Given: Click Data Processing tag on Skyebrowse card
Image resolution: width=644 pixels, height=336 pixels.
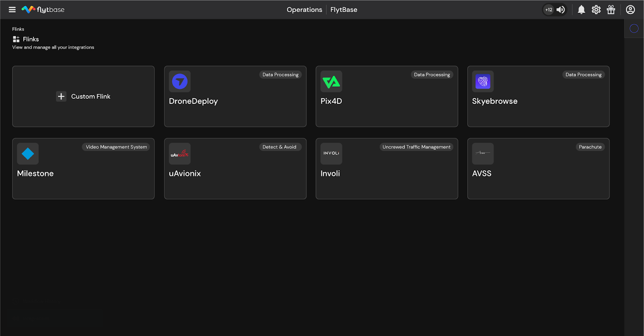Looking at the screenshot, I should coord(584,75).
